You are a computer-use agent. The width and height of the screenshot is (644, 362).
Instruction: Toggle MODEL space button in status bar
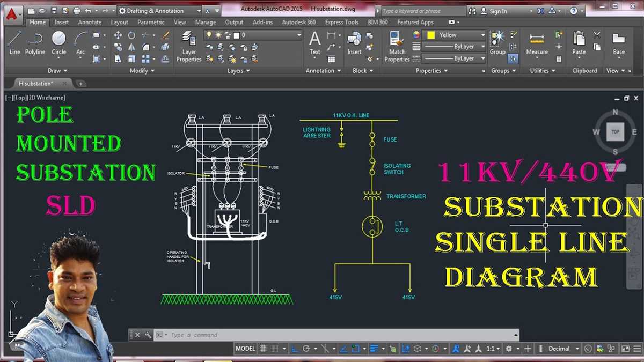(x=245, y=349)
